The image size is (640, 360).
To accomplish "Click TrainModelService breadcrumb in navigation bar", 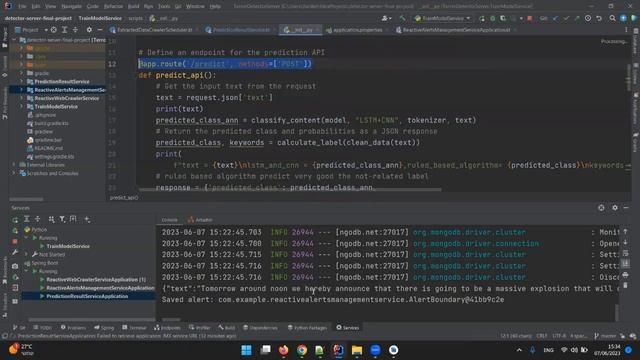I will point(100,18).
